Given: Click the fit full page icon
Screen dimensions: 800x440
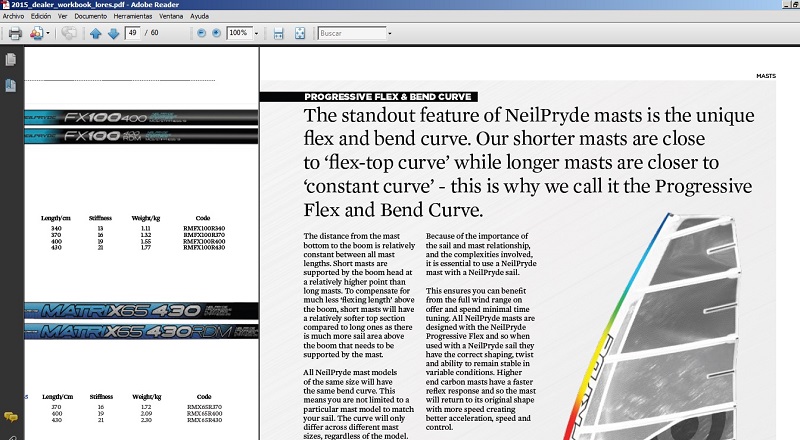Looking at the screenshot, I should (300, 33).
